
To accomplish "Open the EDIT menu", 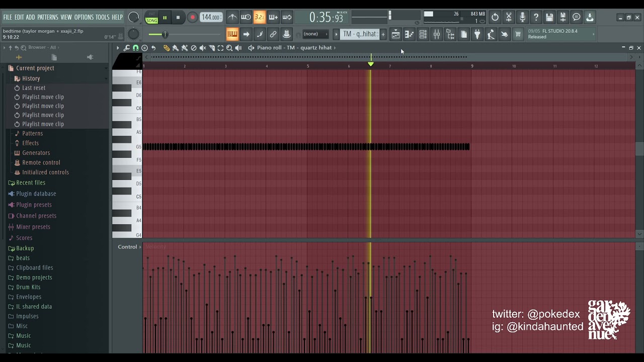I will [19, 17].
